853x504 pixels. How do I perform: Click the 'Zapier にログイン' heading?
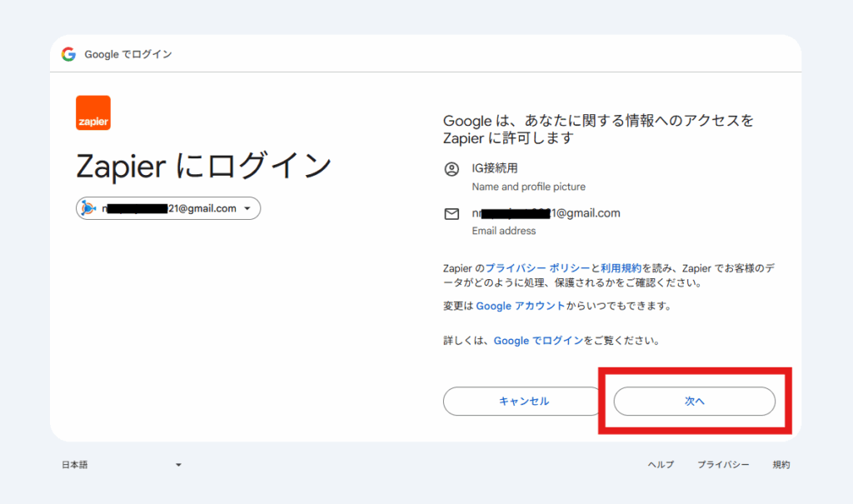point(203,166)
